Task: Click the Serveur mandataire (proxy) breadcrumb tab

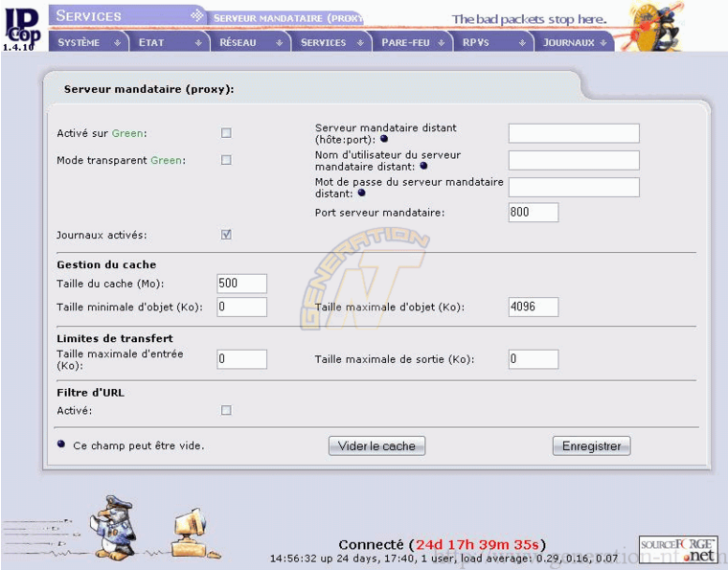Action: tap(287, 18)
